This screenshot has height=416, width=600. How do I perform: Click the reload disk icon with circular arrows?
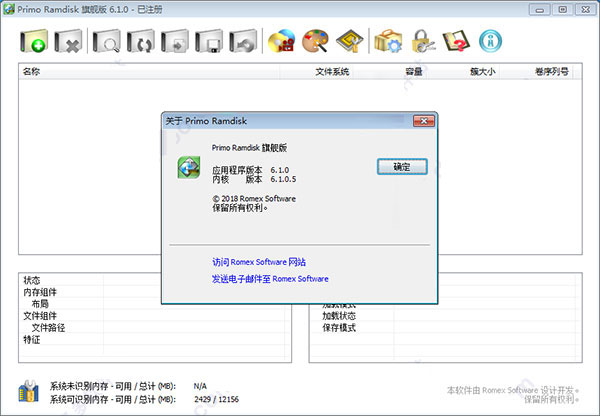pos(140,41)
